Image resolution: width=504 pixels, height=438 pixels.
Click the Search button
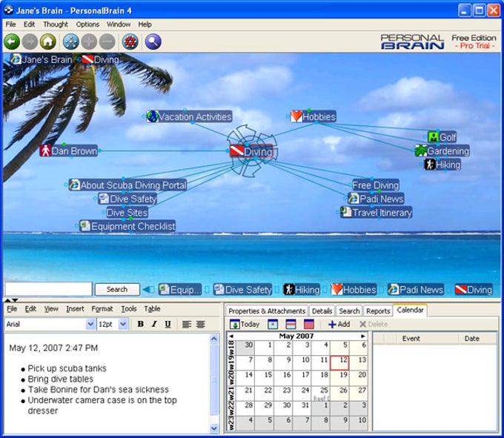click(x=117, y=290)
